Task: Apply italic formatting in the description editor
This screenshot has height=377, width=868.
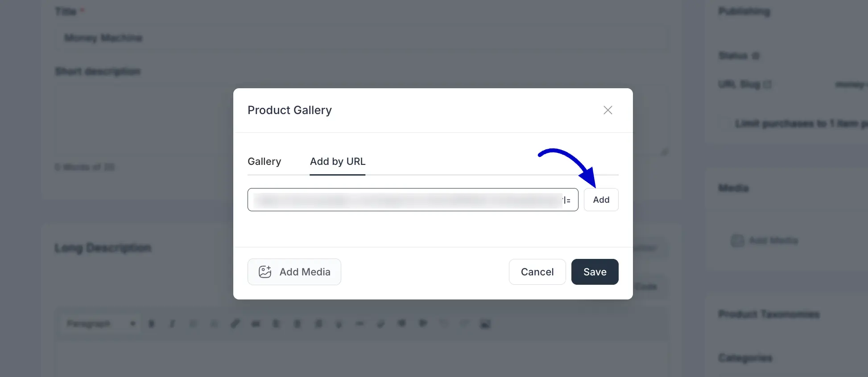Action: [x=172, y=324]
